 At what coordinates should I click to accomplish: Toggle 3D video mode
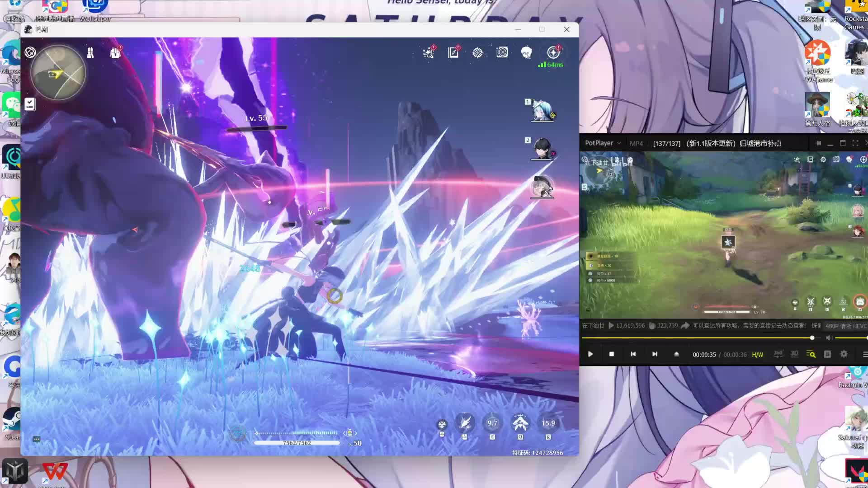point(794,354)
